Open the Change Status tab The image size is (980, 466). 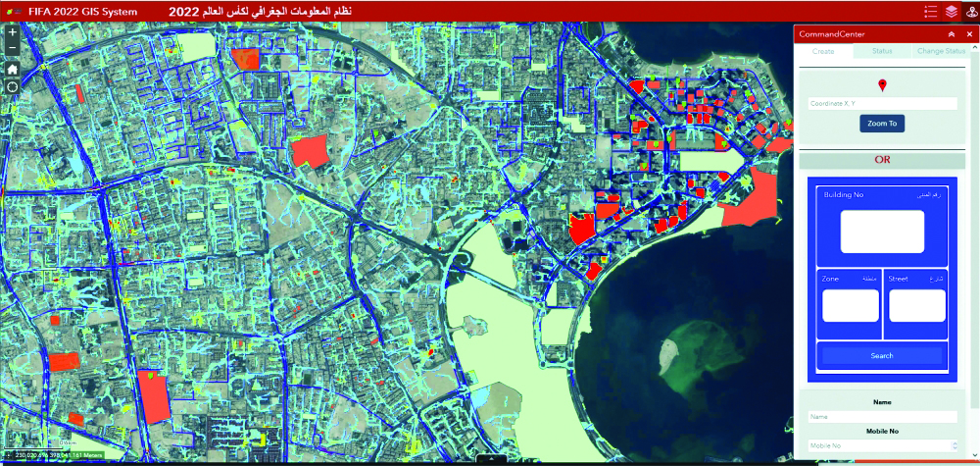click(941, 51)
